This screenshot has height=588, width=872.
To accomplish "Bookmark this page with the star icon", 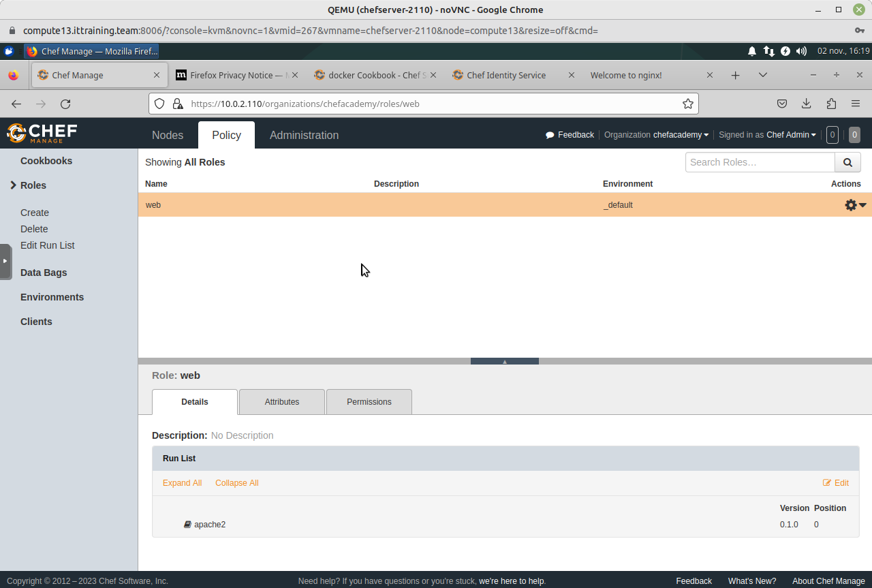I will [x=688, y=104].
